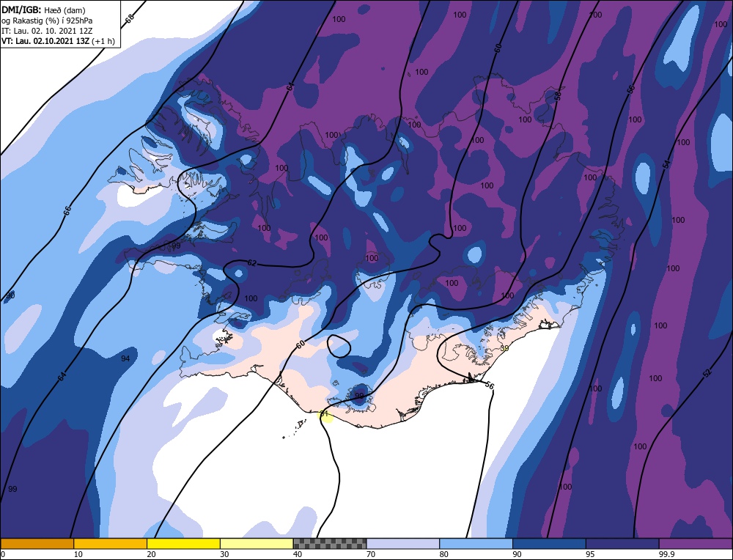Click the 'IT: Lau. 02. 10. 2021 12Z' line

(x=47, y=30)
